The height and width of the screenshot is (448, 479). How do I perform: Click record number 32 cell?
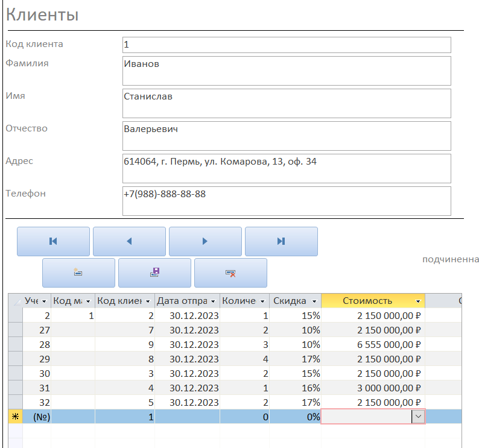37,402
